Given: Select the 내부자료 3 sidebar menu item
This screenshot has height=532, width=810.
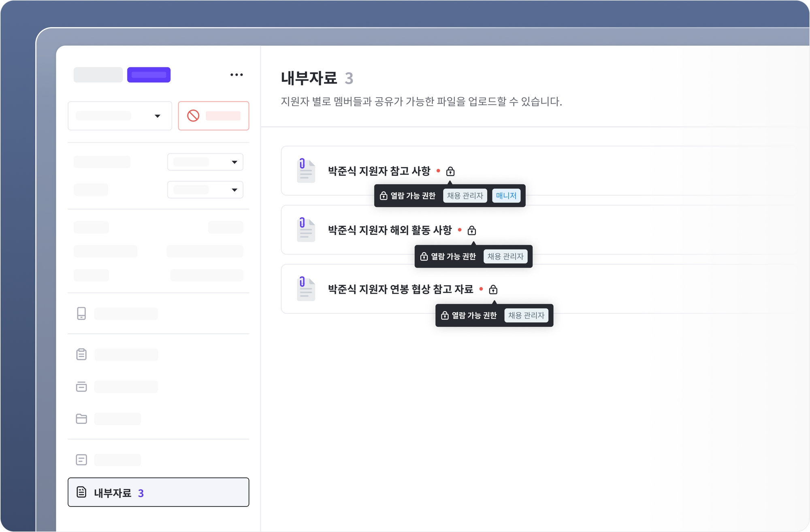Looking at the screenshot, I should click(x=158, y=492).
